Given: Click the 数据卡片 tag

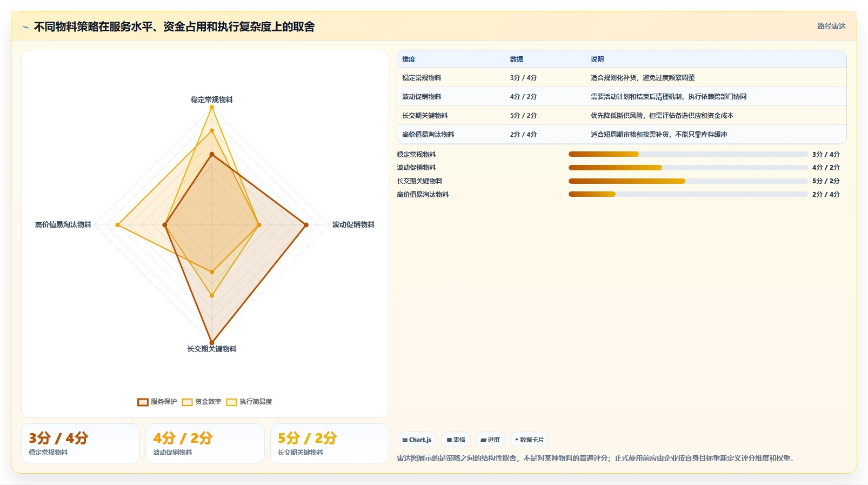Looking at the screenshot, I should 529,440.
